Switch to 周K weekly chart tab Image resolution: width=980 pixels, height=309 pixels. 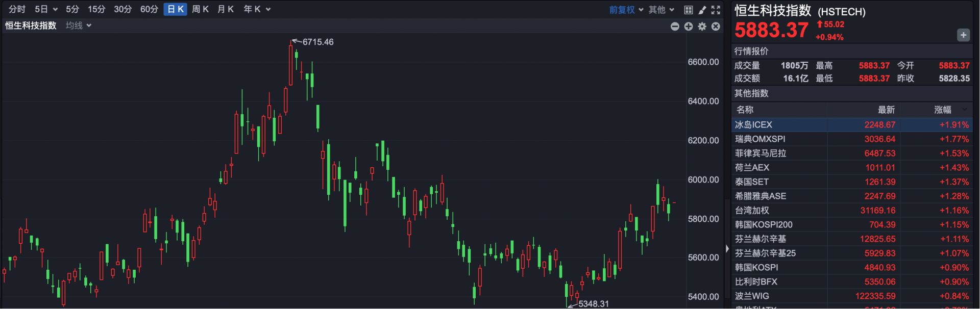[x=200, y=9]
